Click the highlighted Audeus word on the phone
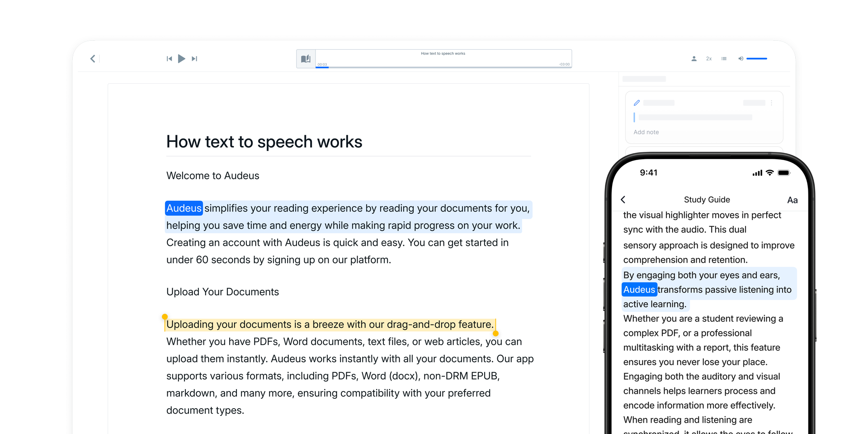The image size is (868, 434). [x=639, y=289]
